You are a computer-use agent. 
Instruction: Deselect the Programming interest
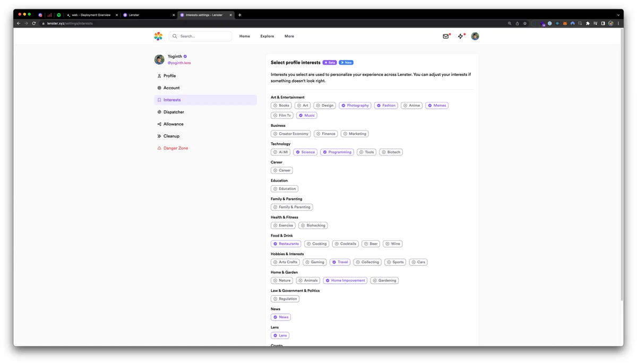coord(337,152)
